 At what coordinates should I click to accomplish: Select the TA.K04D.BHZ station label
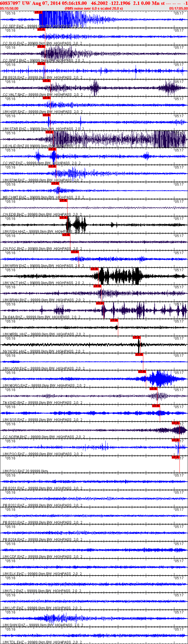(x=42, y=403)
